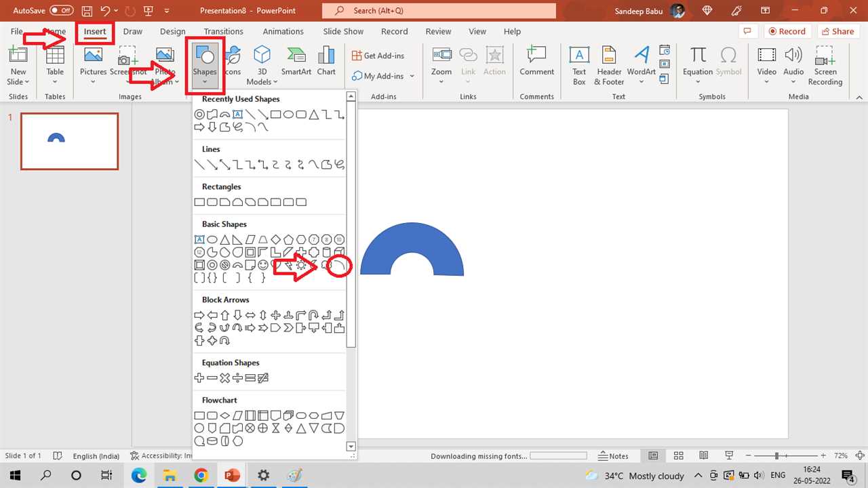Select slide 1 thumbnail
This screenshot has height=488, width=868.
(69, 141)
